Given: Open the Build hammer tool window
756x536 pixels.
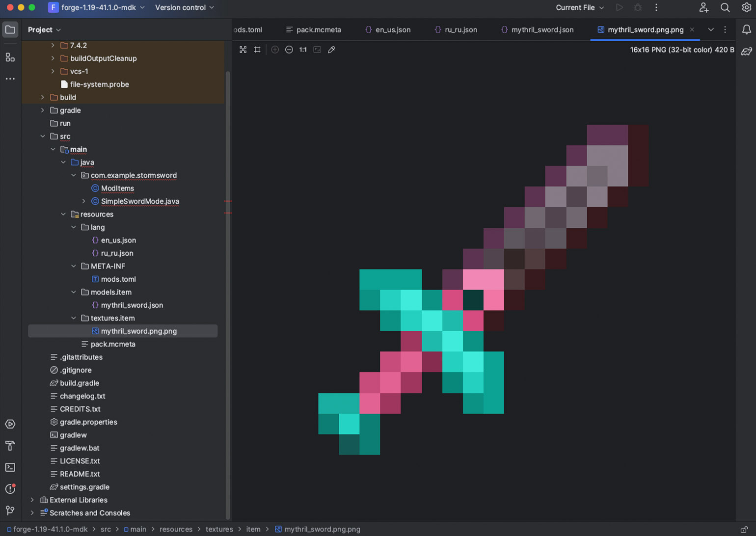Looking at the screenshot, I should [10, 446].
